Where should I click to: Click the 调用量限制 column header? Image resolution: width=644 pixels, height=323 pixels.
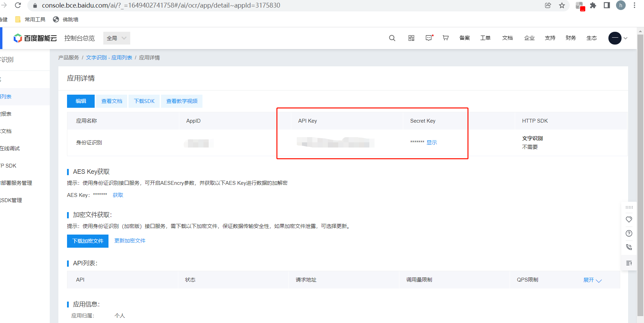pyautogui.click(x=419, y=280)
